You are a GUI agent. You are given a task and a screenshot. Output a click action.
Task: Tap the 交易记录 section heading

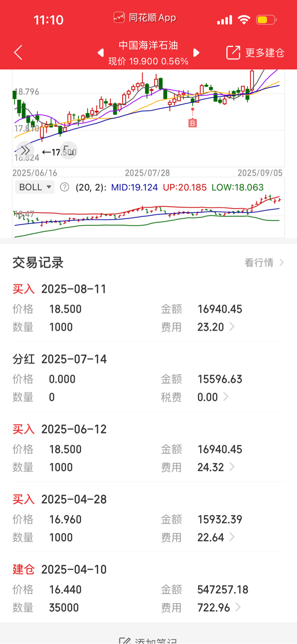coord(38,263)
